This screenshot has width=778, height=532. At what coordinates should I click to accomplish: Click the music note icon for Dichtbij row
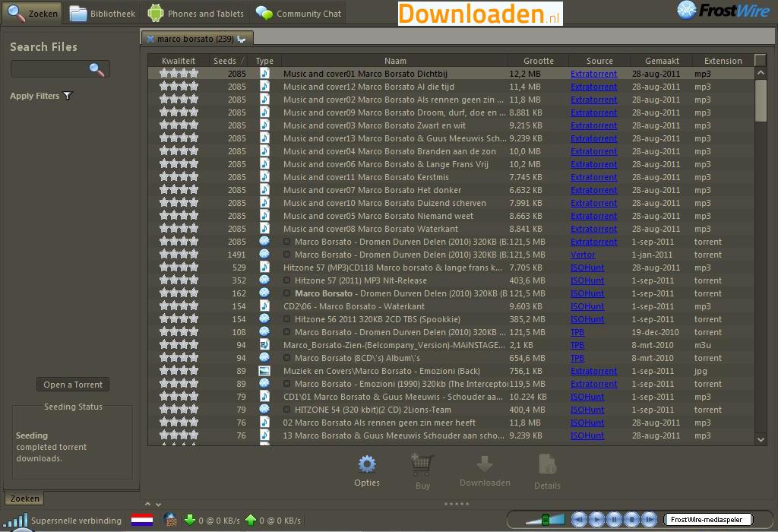(264, 74)
